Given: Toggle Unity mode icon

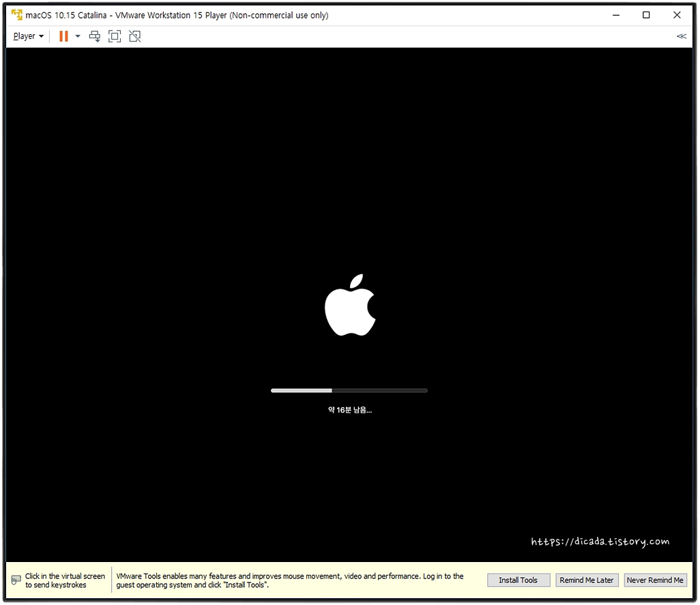Looking at the screenshot, I should click(x=135, y=36).
